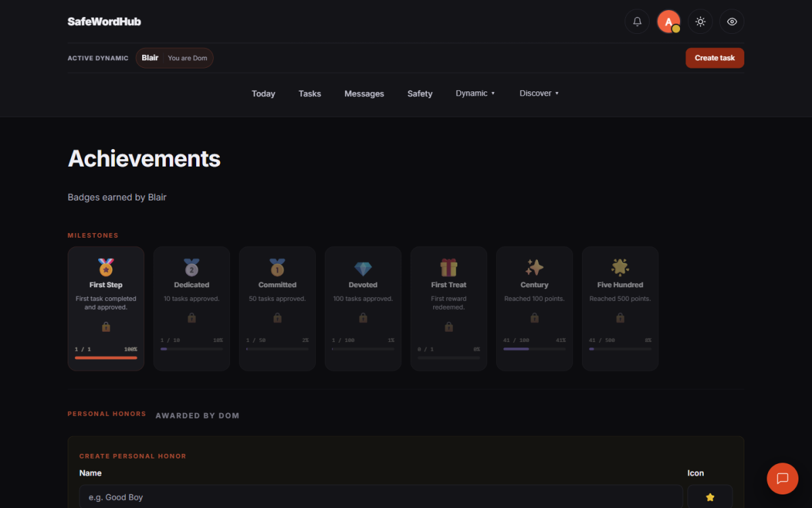The width and height of the screenshot is (812, 508).
Task: Click the "AWARDED BY DOM" label
Action: pos(198,415)
